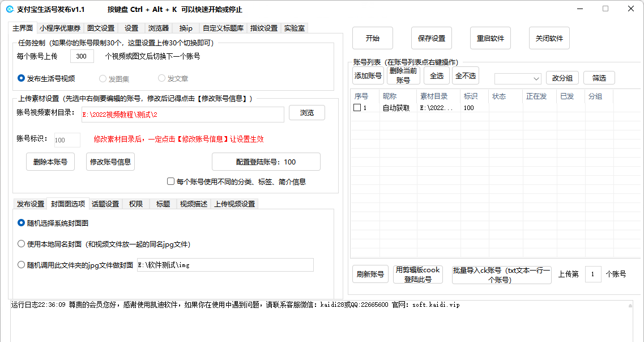Open the 话题设置 sub-tab
Viewport: 644px width, 342px height.
(x=105, y=204)
